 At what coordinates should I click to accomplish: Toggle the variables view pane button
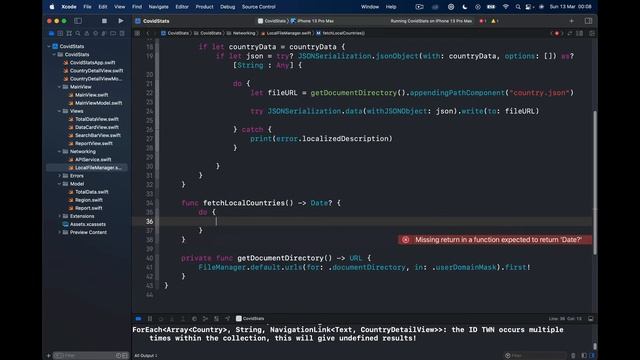coord(584,356)
